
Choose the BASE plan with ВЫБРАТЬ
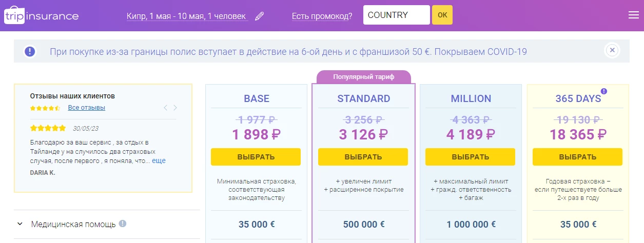256,157
